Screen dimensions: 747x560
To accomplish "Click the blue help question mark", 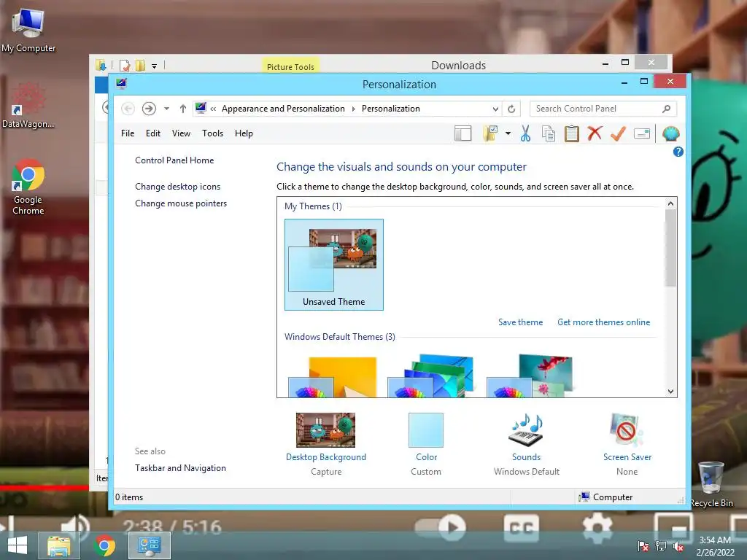I will [x=678, y=152].
